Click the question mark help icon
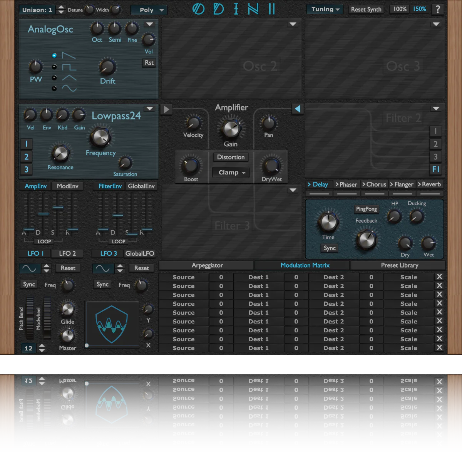Viewport: 462px width, 476px height. 438,9
